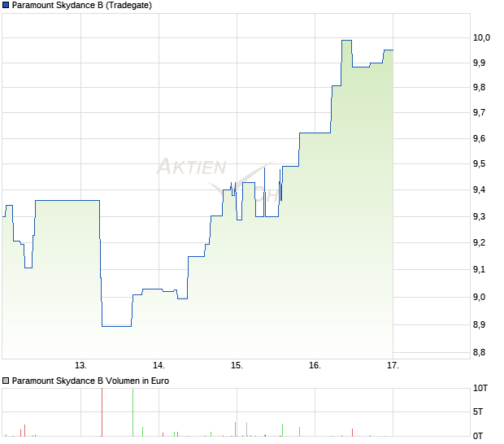This screenshot has width=504, height=444.
Task: Click the grey volume legend square
Action: point(6,381)
